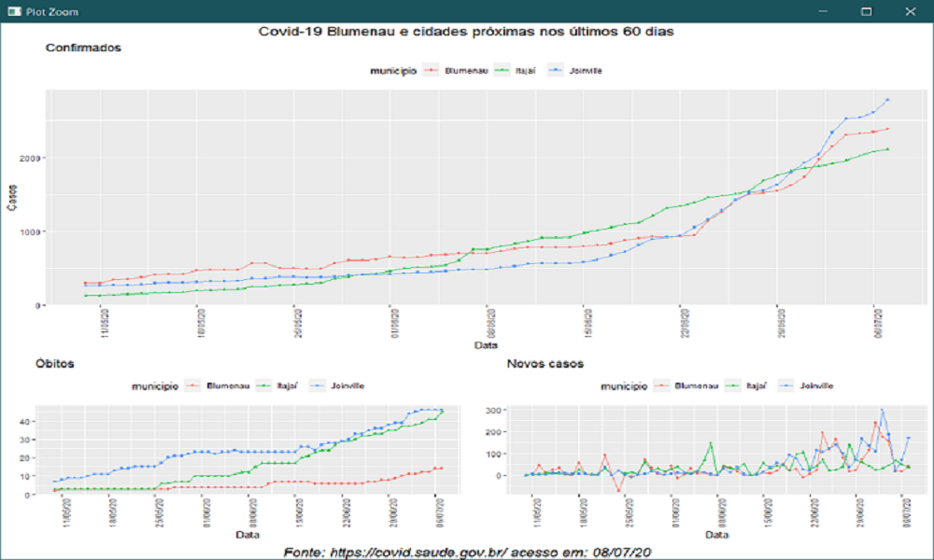This screenshot has width=934, height=560.
Task: Click the red Blumenau key in Óbitos legend
Action: coord(192,385)
